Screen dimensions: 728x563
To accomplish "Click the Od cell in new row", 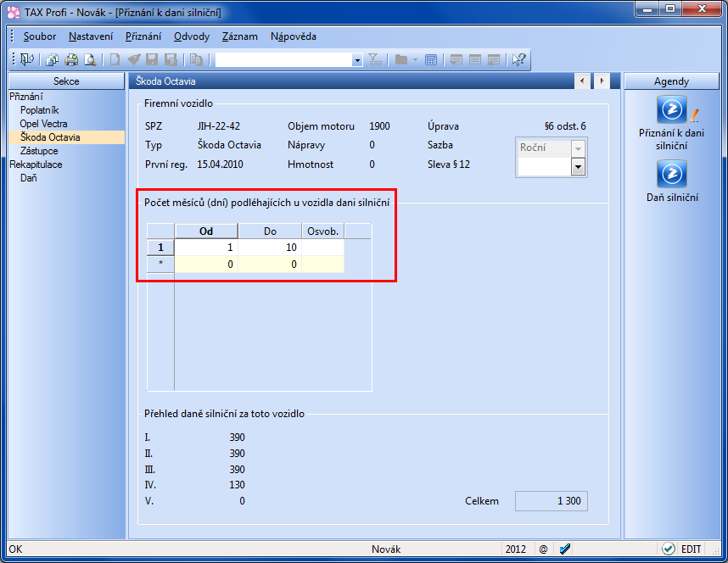I will 207,264.
